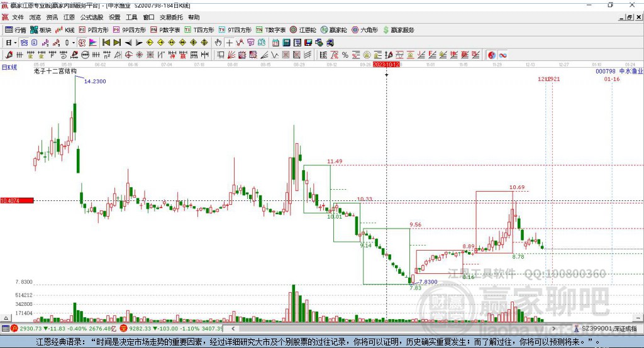Open the 日 period dropdown

11,42
